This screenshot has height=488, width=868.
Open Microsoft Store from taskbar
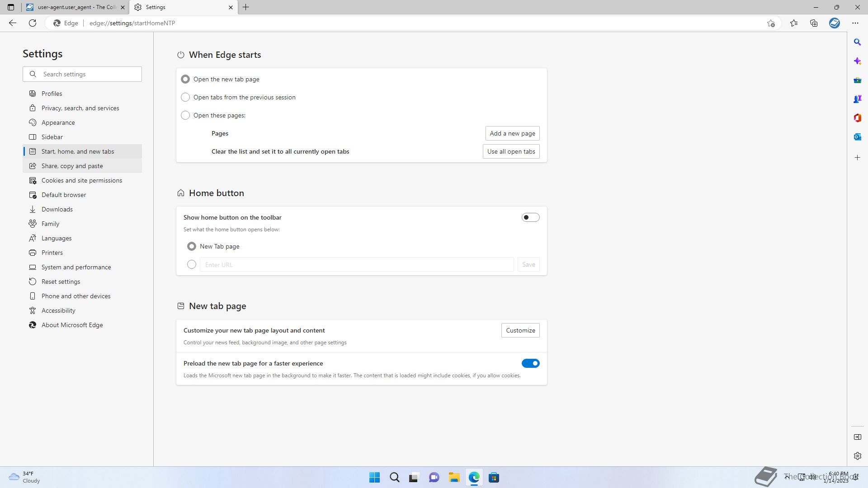point(494,478)
